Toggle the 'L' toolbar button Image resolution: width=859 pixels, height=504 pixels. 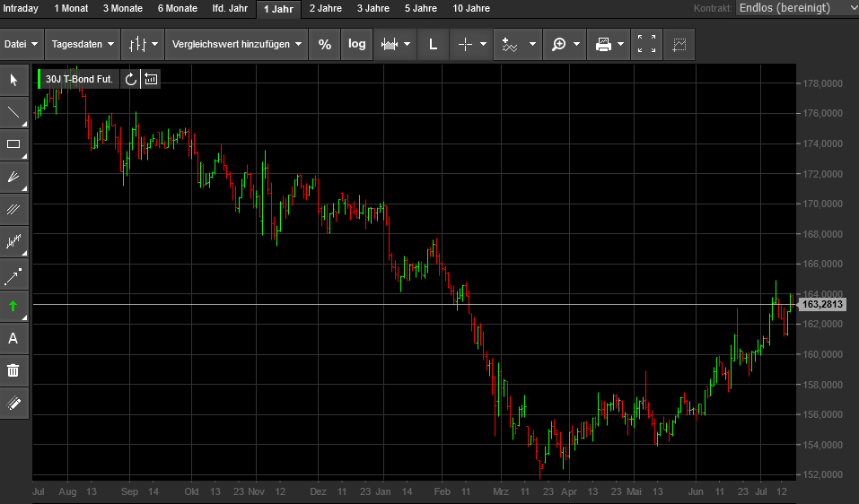click(433, 44)
